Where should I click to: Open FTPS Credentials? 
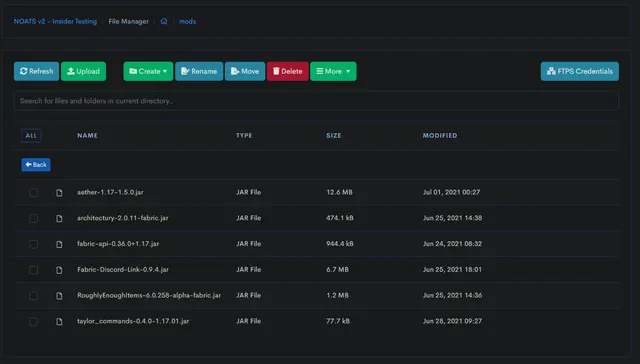(x=580, y=71)
